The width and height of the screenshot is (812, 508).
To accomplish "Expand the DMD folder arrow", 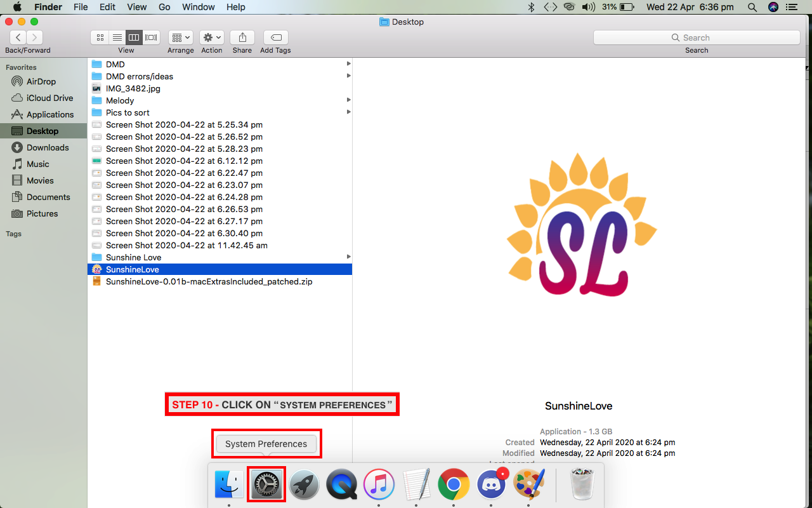I will (x=348, y=64).
